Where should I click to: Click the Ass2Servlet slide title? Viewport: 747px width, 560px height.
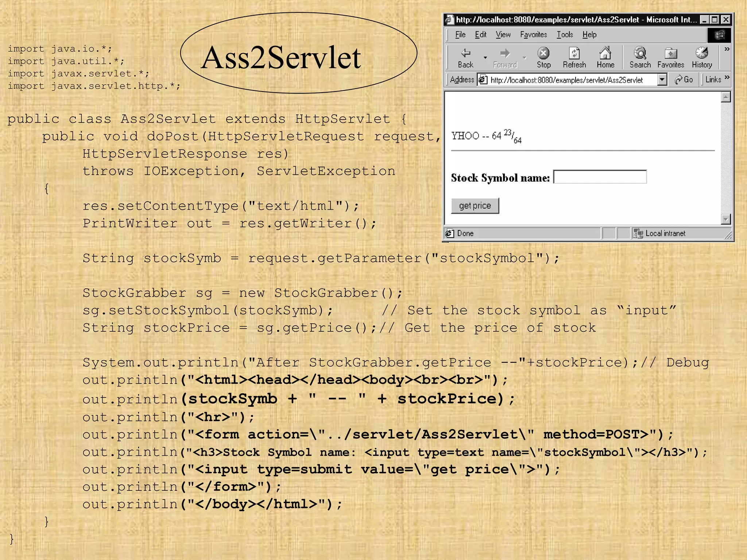pos(281,58)
